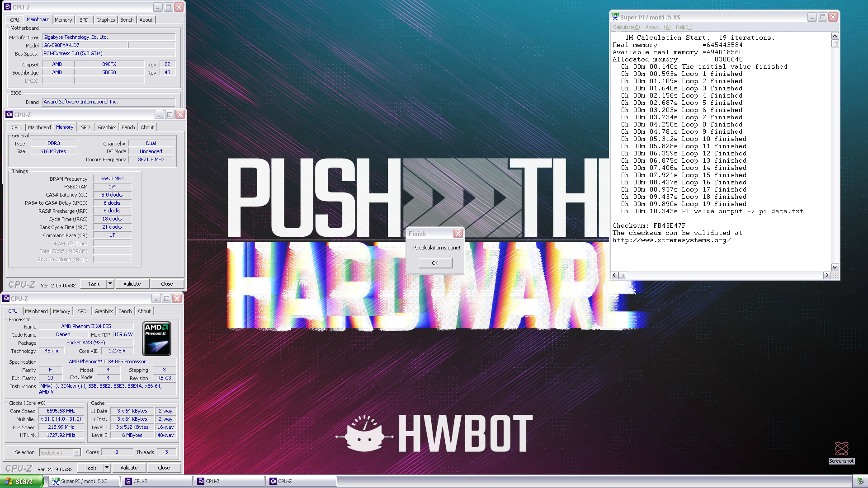This screenshot has height=488, width=868.
Task: Activate first CPU-Z taskbar button
Action: pyautogui.click(x=156, y=481)
